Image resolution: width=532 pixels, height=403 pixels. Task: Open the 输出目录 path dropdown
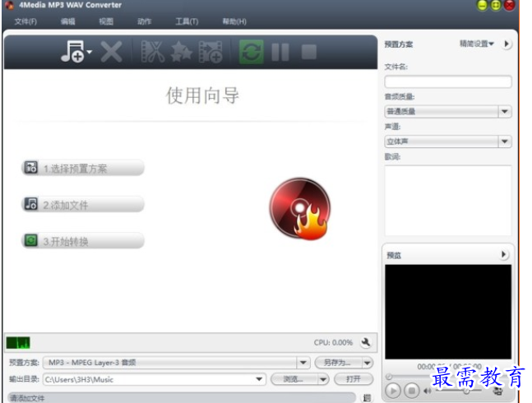click(x=259, y=379)
